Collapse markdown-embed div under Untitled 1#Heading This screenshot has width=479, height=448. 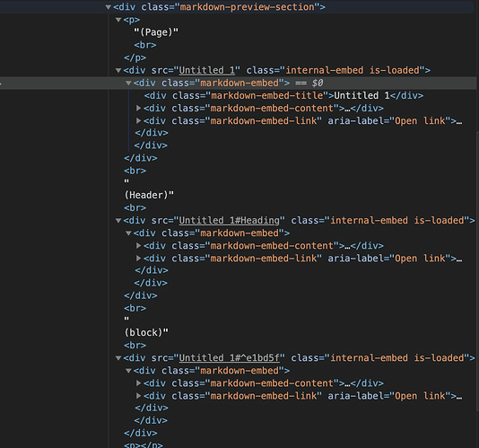pyautogui.click(x=128, y=233)
